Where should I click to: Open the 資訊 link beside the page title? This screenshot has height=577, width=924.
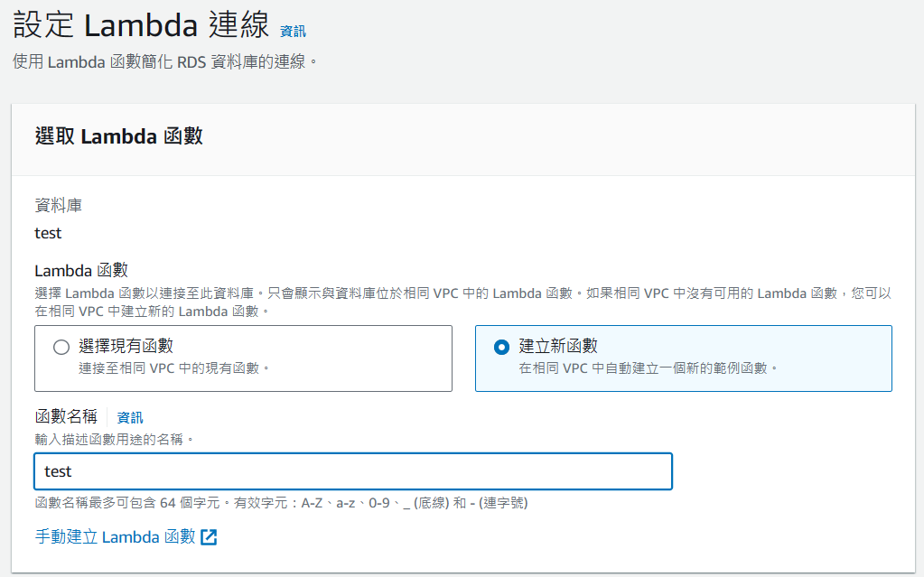tap(293, 32)
